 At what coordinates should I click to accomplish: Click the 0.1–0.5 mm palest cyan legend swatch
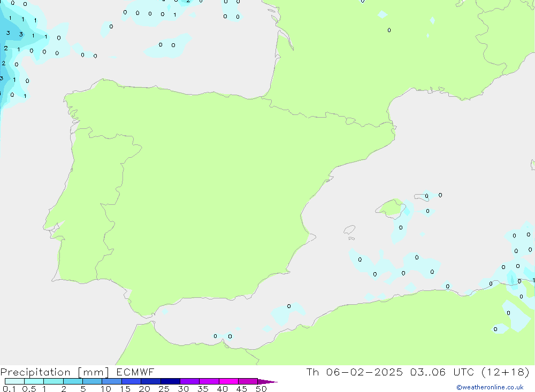[14, 381]
